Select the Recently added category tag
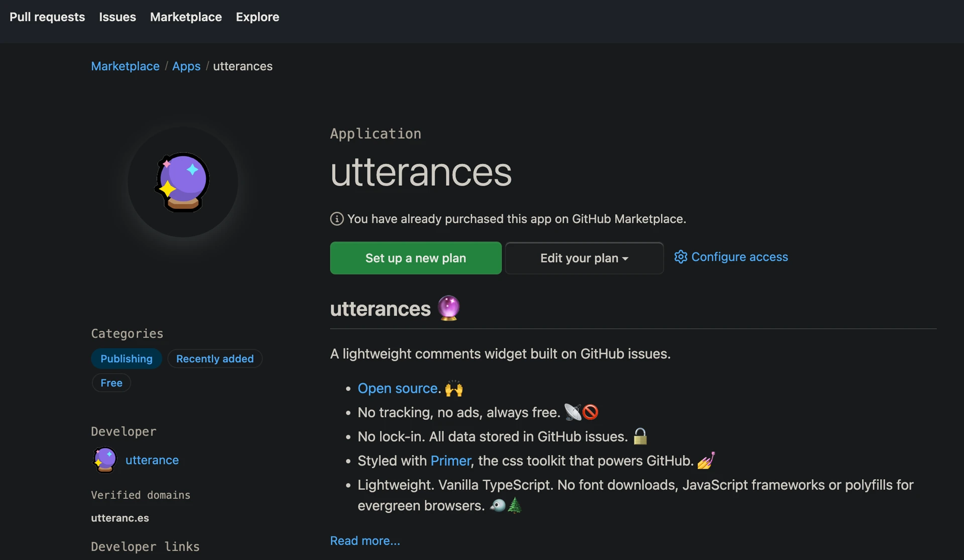This screenshot has width=964, height=560. pyautogui.click(x=215, y=358)
